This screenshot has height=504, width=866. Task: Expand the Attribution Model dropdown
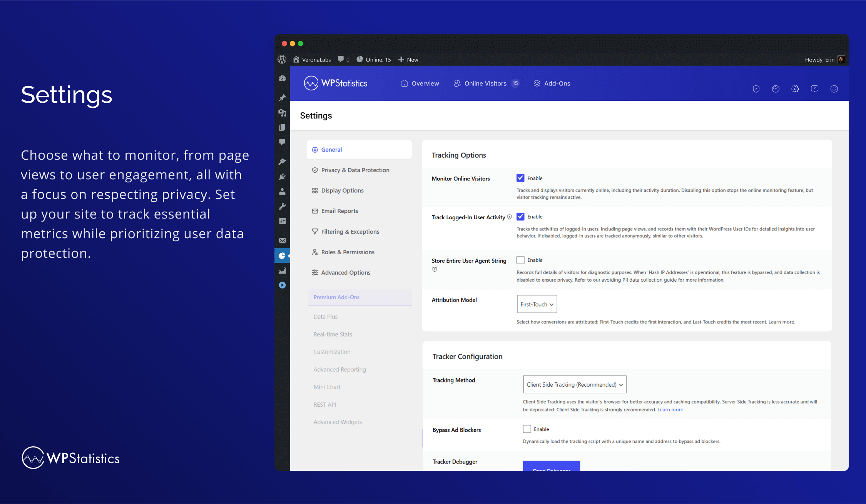(x=536, y=304)
